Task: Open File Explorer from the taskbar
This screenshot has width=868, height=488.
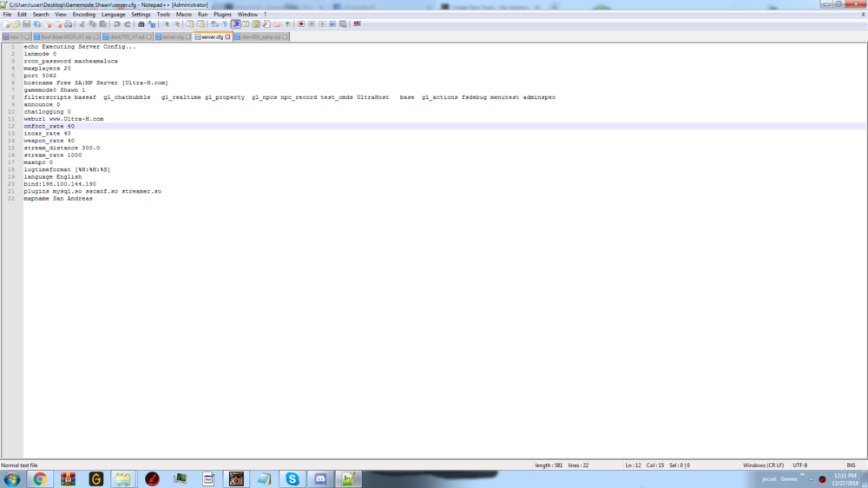Action: click(x=123, y=479)
